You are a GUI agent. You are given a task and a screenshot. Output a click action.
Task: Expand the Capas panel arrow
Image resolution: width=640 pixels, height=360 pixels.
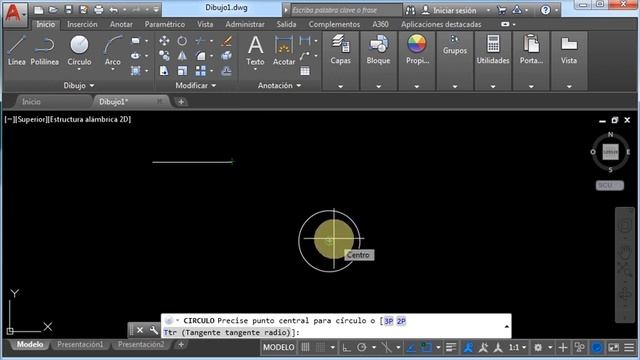(x=340, y=86)
